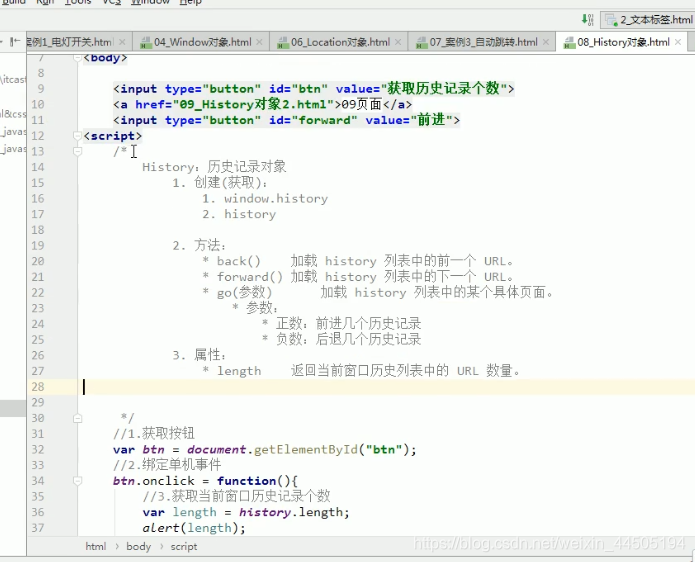Screen dimensions: 695x562
Task: Click getElementById on line 32
Action: click(305, 449)
